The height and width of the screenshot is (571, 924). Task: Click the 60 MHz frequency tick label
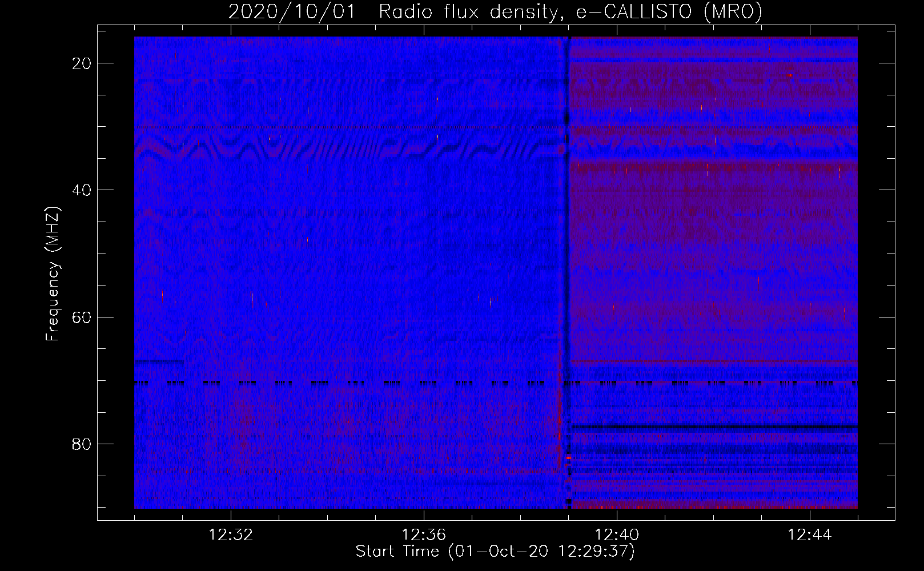(x=82, y=317)
